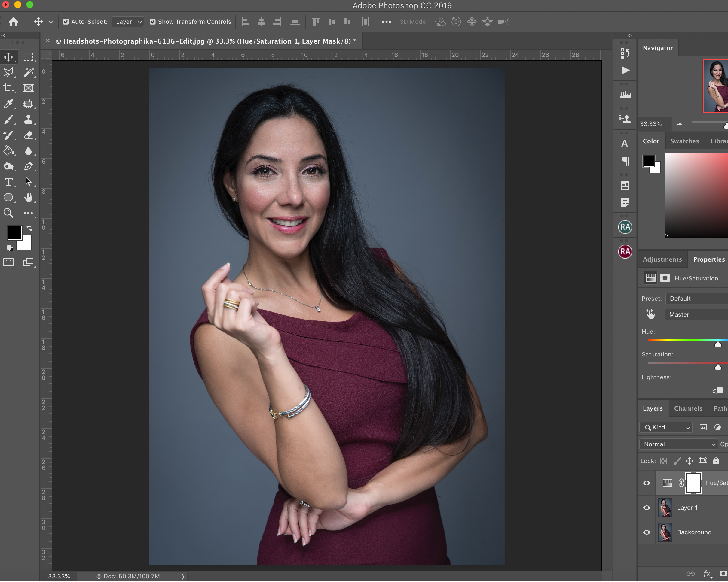Select the Magic Wand tool
The width and height of the screenshot is (728, 582).
pyautogui.click(x=28, y=72)
